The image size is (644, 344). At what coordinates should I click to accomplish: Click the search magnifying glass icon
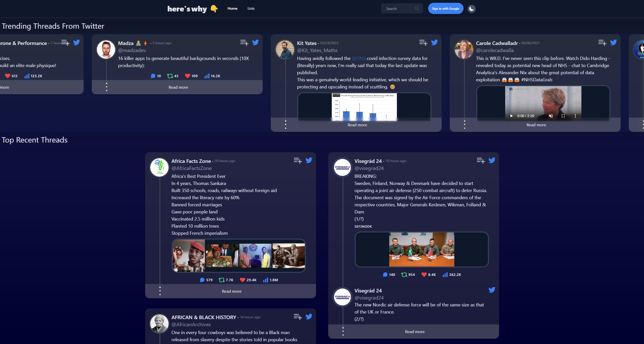[416, 9]
